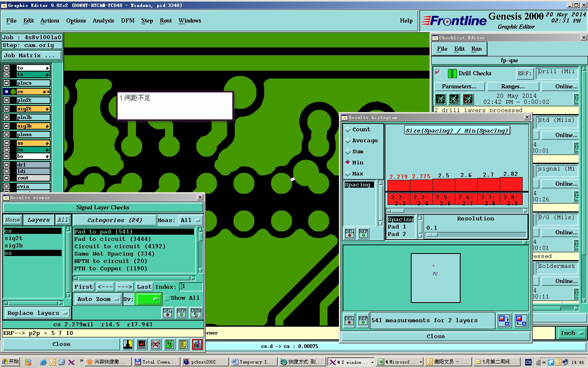This screenshot has height=368, width=588.
Task: Click the Index input field
Action: point(191,287)
